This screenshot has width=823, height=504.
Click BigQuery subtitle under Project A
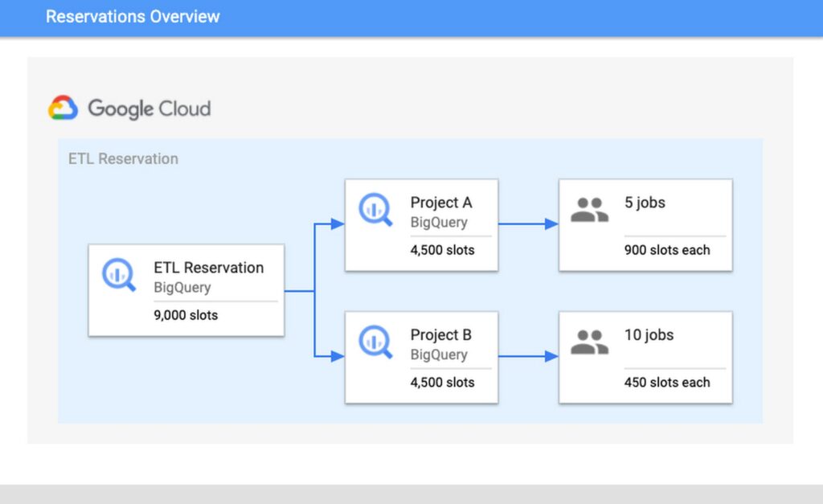click(x=439, y=223)
